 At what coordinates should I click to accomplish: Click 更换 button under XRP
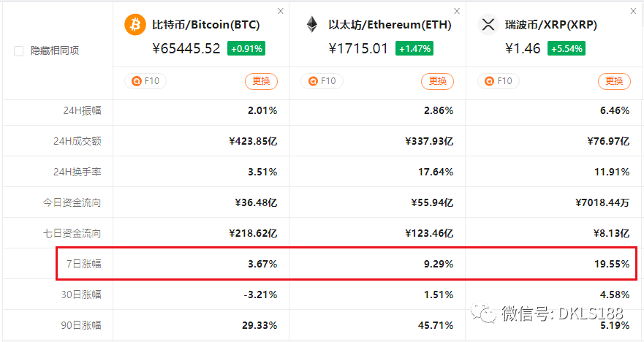(x=614, y=81)
